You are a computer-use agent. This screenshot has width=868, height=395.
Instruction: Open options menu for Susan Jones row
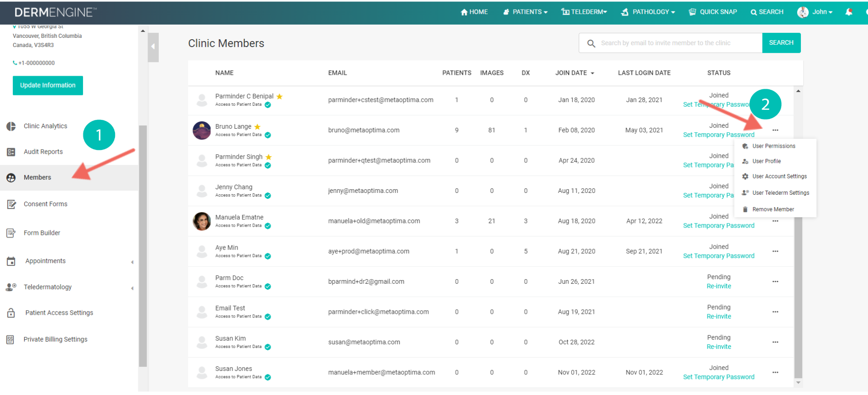(775, 372)
